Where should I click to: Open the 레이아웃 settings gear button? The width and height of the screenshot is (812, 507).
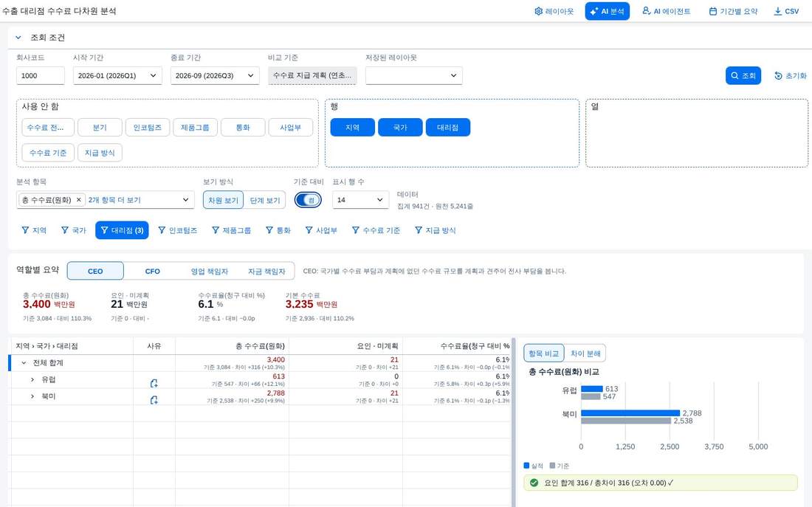point(554,11)
